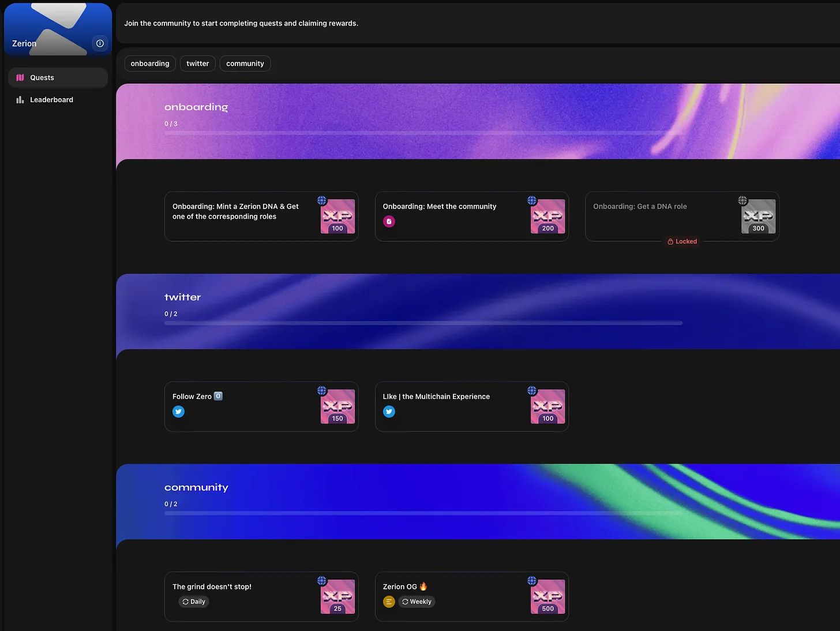Click the globe icon on Mint DNA quest
This screenshot has height=631, width=840.
pos(322,200)
